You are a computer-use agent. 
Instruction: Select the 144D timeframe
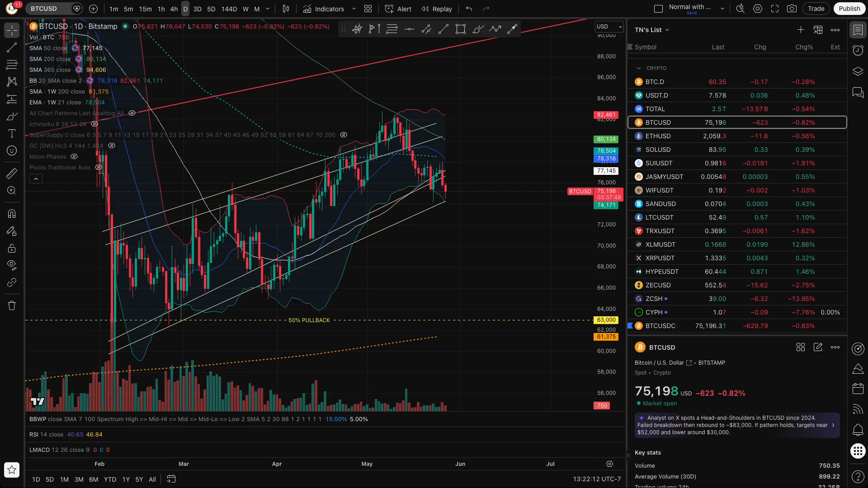coord(229,9)
